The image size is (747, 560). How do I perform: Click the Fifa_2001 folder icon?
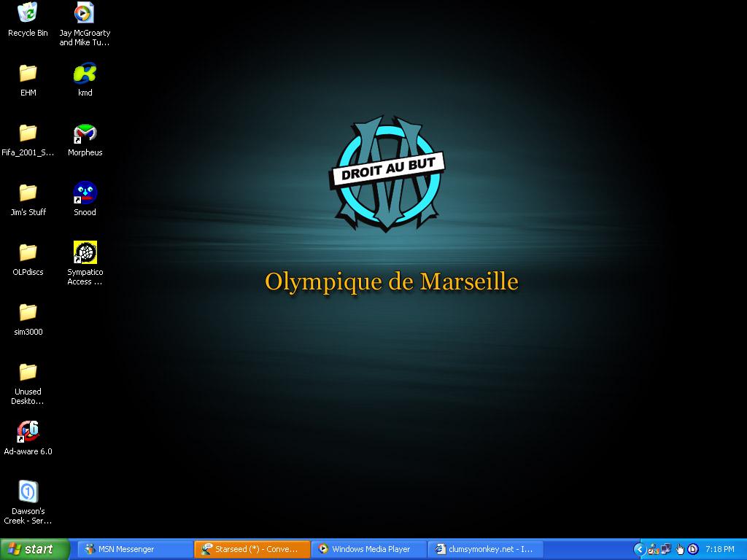(x=28, y=133)
